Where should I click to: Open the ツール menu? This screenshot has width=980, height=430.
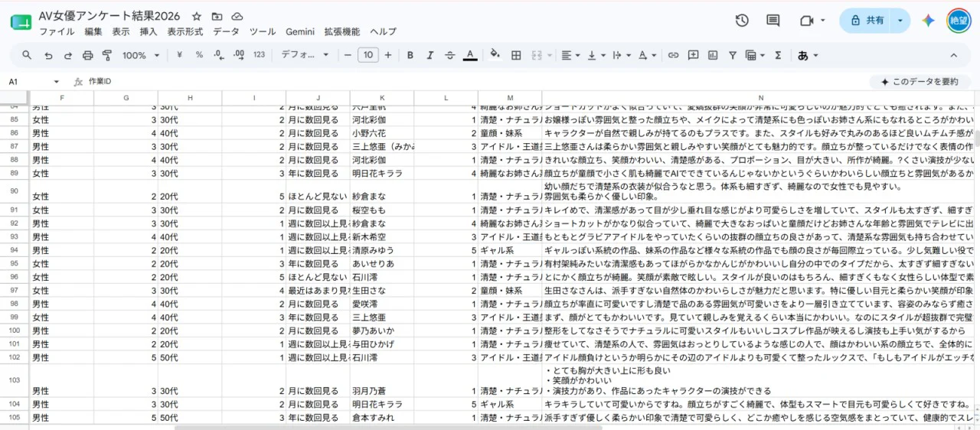click(x=263, y=32)
